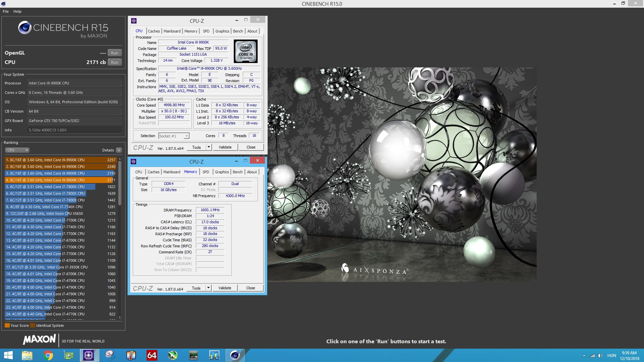Screen dimensions: 644x362
Task: Open the thermometer temperature monitor taskbar icon
Action: click(131, 355)
